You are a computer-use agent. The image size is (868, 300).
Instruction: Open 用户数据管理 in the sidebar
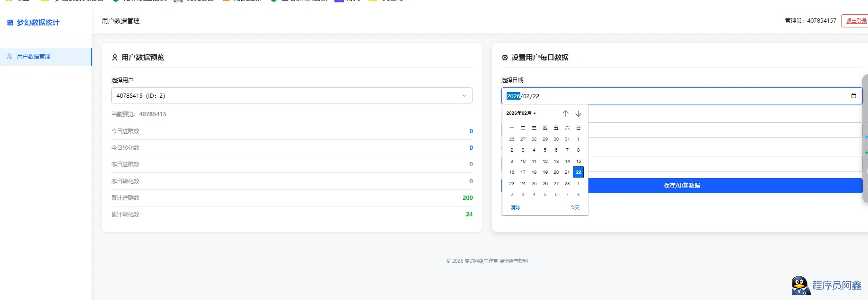click(34, 57)
